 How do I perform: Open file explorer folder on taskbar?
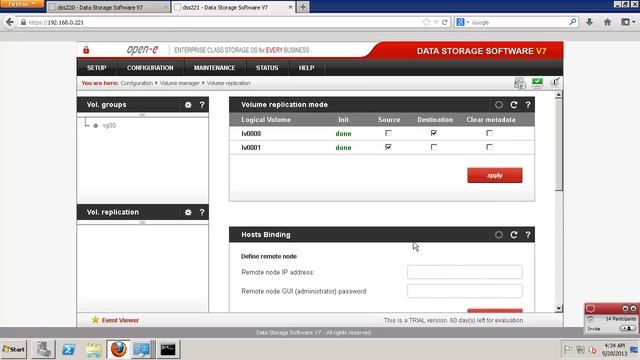(93, 349)
